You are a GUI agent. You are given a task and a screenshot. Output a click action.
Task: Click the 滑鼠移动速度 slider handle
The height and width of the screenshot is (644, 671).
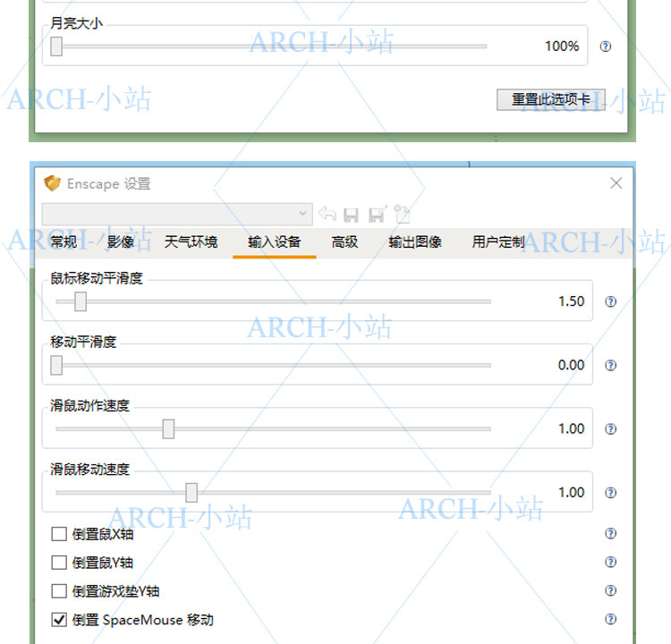click(x=191, y=492)
